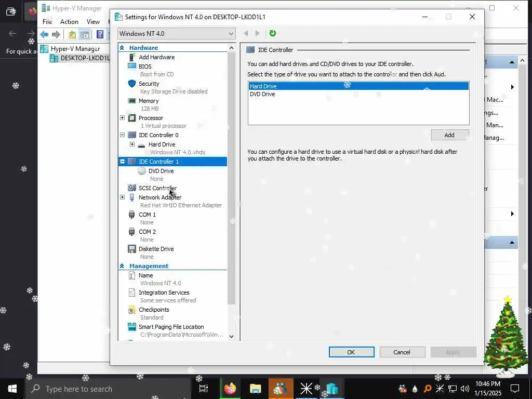This screenshot has height=399, width=532.
Task: Click the network icon in the system tray
Action: tap(453, 389)
